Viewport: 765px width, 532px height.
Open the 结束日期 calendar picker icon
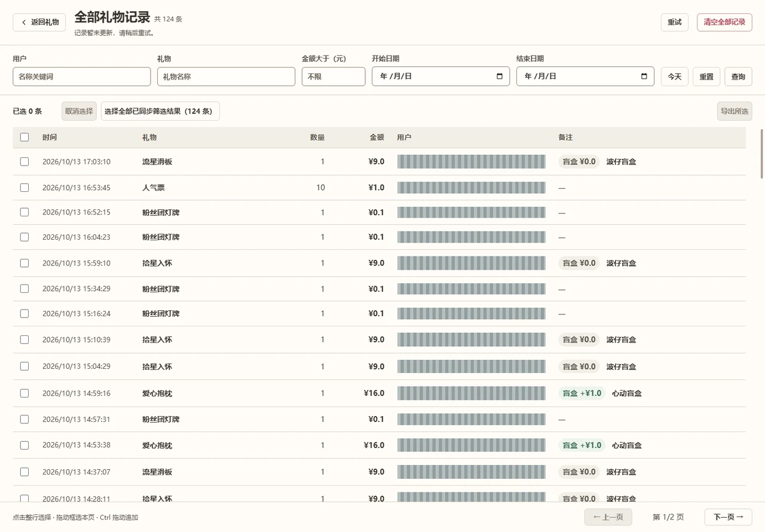click(x=644, y=77)
